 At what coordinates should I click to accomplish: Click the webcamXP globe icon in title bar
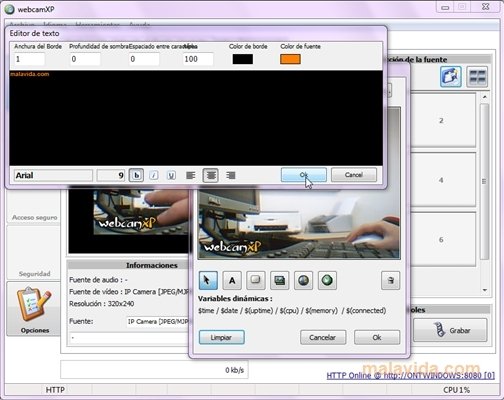pos(9,9)
